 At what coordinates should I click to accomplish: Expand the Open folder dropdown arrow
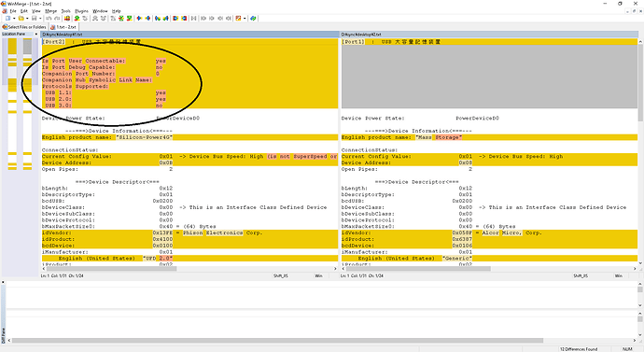[27, 18]
